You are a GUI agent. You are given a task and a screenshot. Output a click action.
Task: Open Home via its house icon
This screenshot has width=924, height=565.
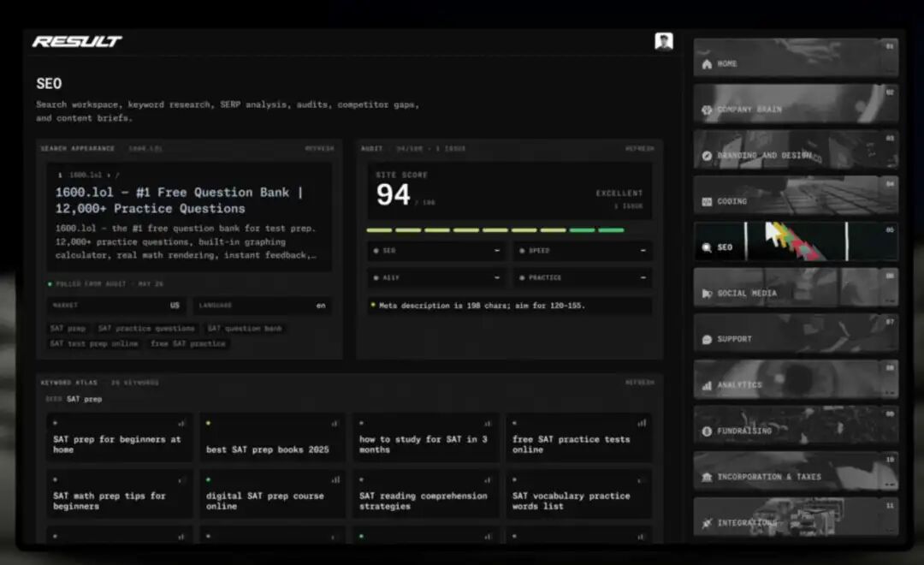(x=707, y=63)
